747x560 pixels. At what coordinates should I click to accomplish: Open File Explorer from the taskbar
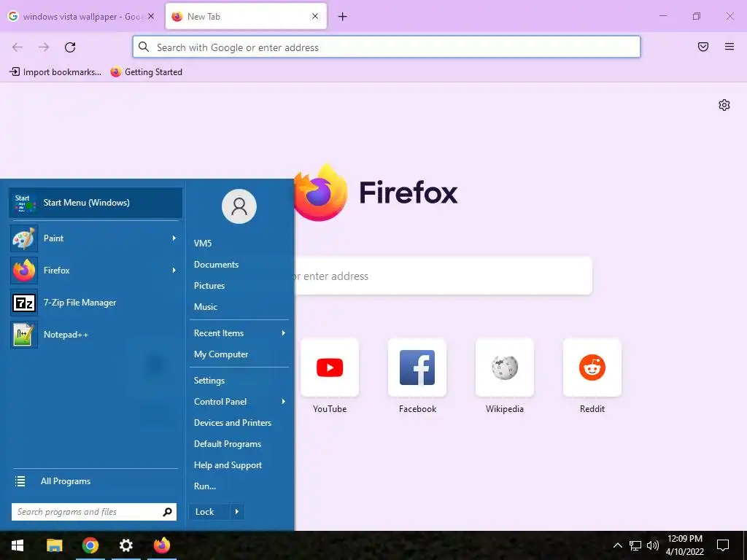[x=54, y=545]
